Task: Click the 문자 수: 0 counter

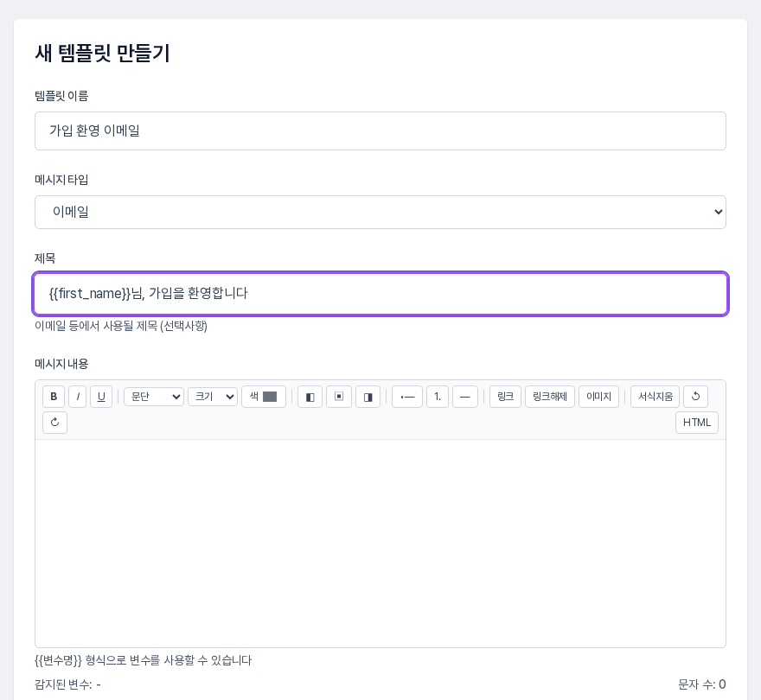Action: pos(702,684)
